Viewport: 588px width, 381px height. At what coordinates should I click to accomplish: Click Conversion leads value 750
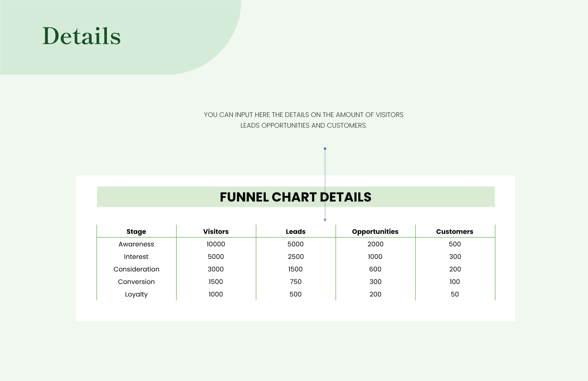296,282
